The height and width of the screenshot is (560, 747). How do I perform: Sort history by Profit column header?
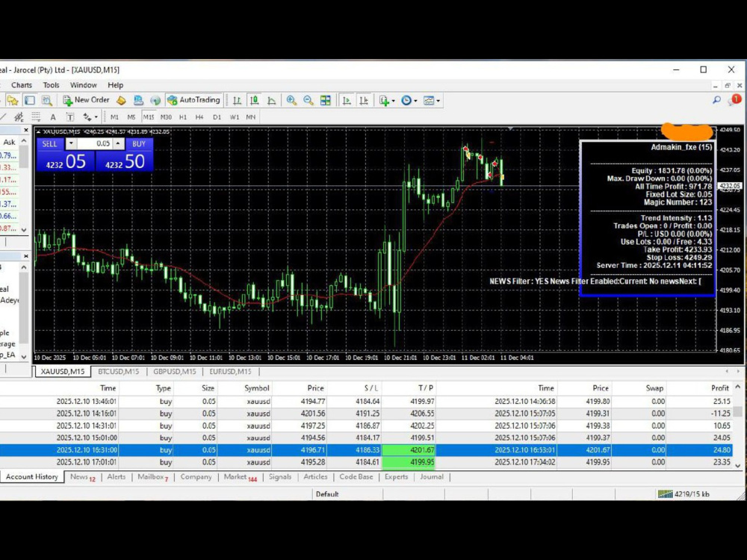[x=720, y=388]
